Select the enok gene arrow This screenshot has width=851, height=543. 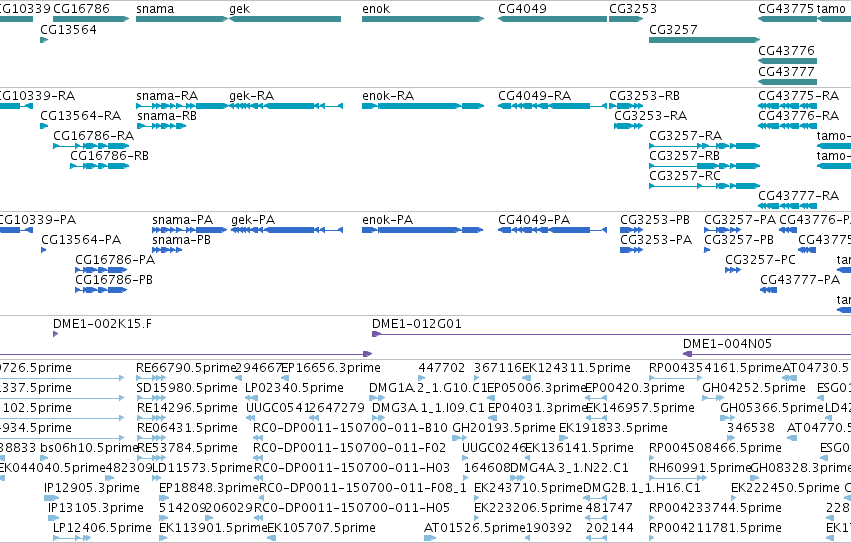[423, 19]
